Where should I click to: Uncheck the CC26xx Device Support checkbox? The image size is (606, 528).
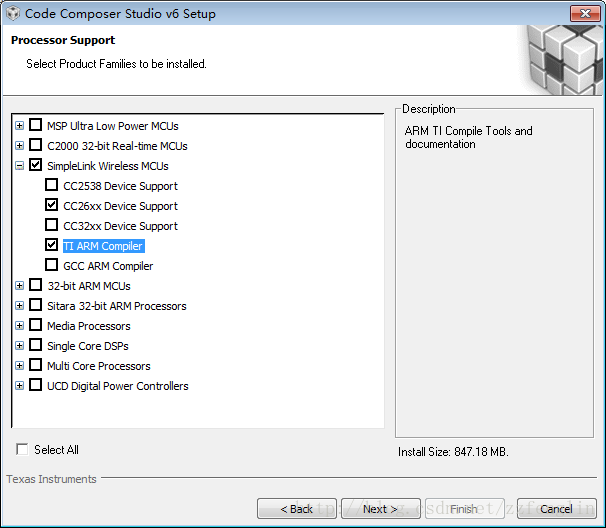coord(51,205)
